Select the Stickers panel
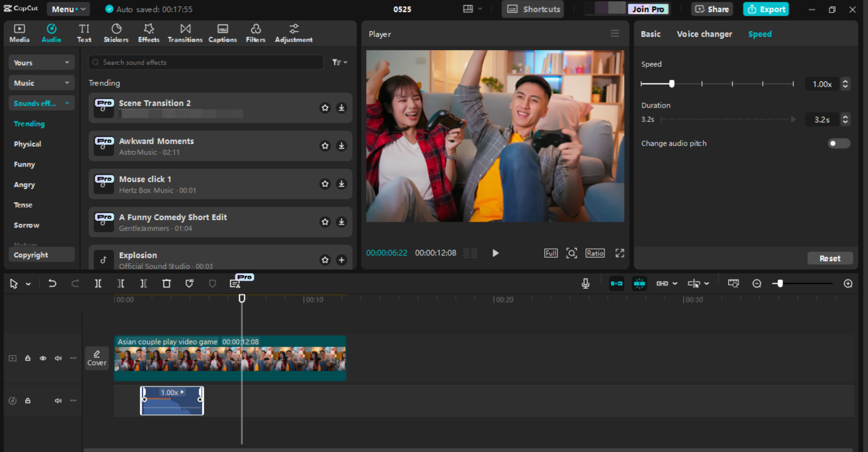This screenshot has height=452, width=868. (x=116, y=32)
